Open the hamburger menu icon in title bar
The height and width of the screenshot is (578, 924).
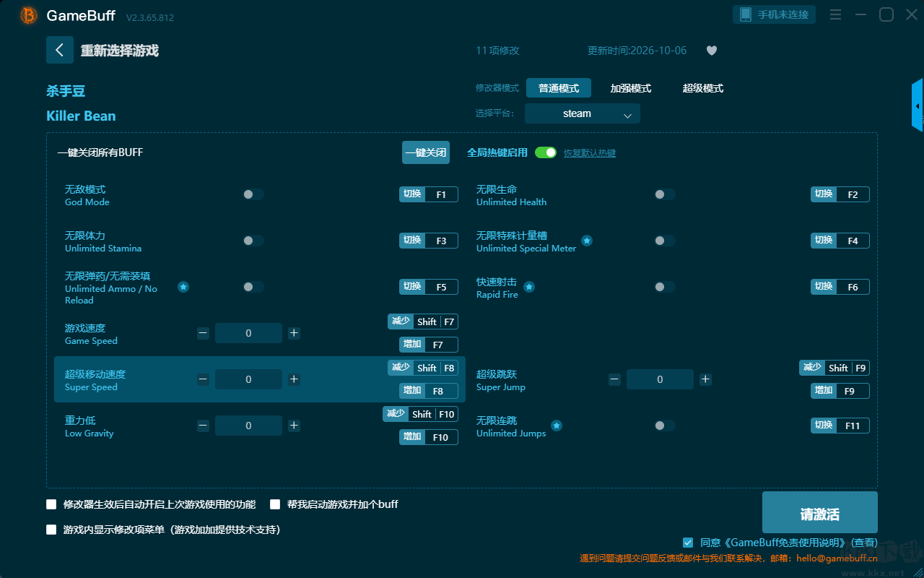tap(835, 14)
